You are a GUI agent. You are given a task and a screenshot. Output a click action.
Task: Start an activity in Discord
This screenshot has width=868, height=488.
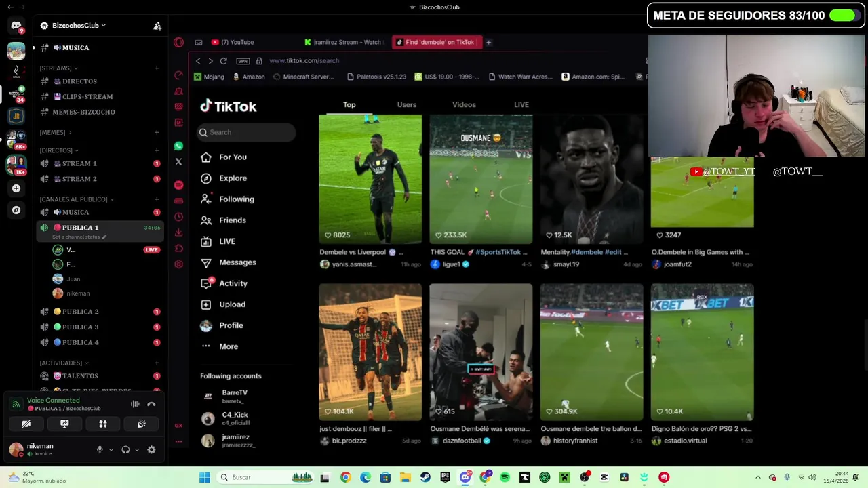103,424
